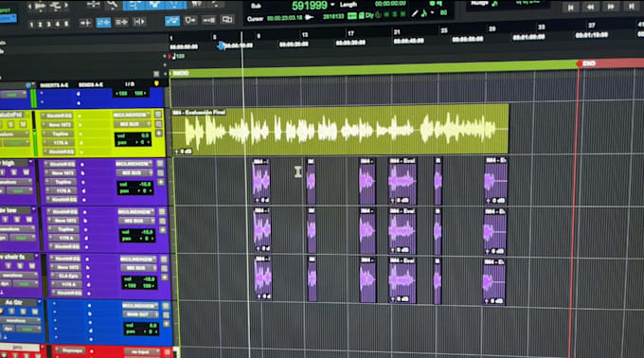Open Neve 1073 insert on yellow track
The image size is (644, 358).
tap(60, 125)
